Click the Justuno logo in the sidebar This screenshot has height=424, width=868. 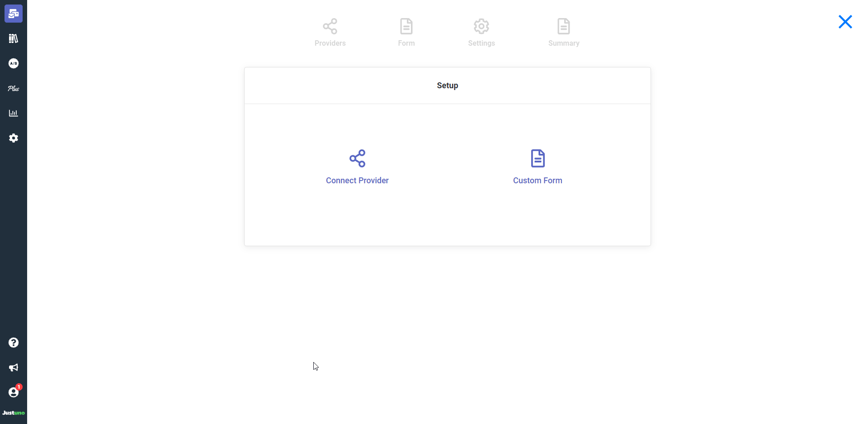point(14,413)
